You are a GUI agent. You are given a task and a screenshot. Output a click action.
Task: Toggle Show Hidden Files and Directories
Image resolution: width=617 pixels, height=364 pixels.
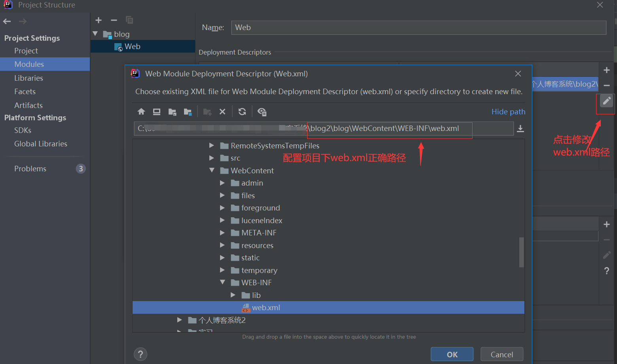pyautogui.click(x=262, y=112)
